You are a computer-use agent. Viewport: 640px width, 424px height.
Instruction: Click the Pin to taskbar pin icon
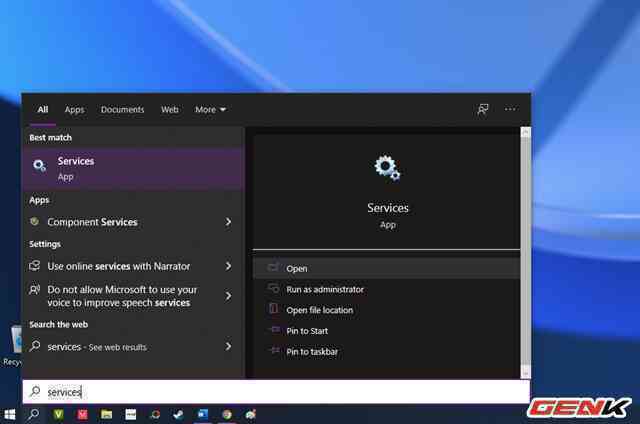tap(274, 351)
